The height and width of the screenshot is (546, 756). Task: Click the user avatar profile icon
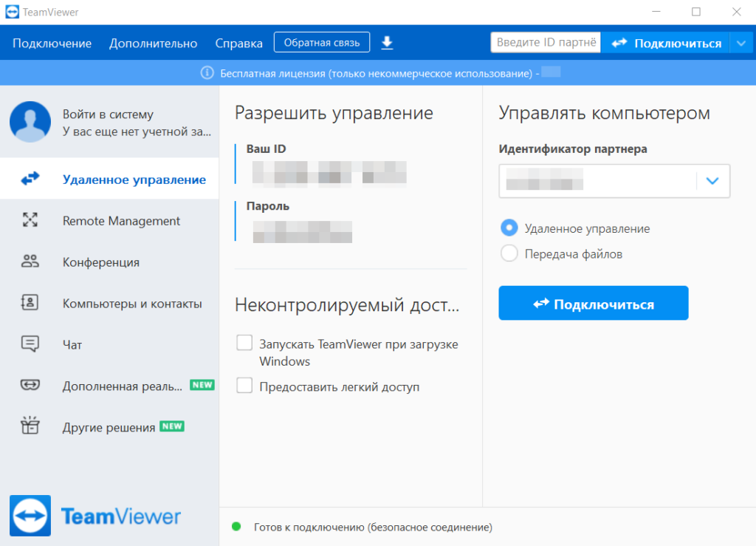(x=30, y=122)
